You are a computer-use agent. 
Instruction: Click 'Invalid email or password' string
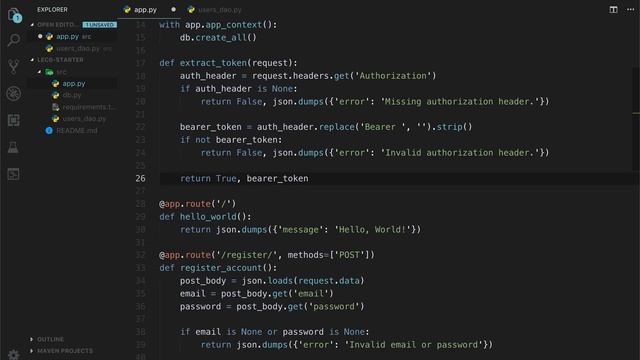click(x=413, y=345)
